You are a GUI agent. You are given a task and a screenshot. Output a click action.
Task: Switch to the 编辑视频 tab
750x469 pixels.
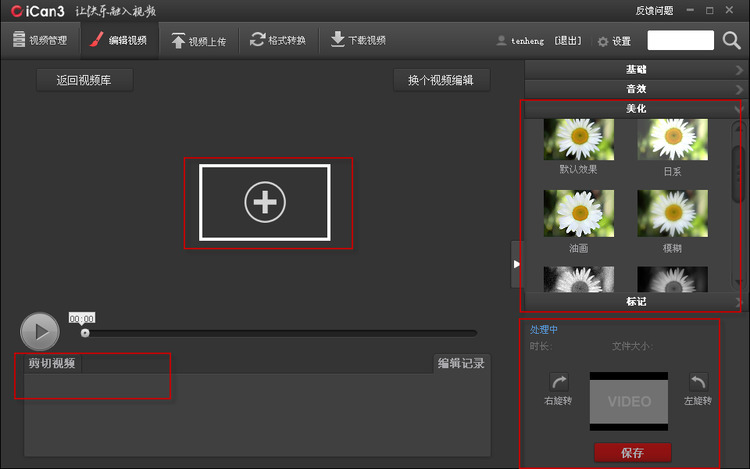pyautogui.click(x=119, y=40)
